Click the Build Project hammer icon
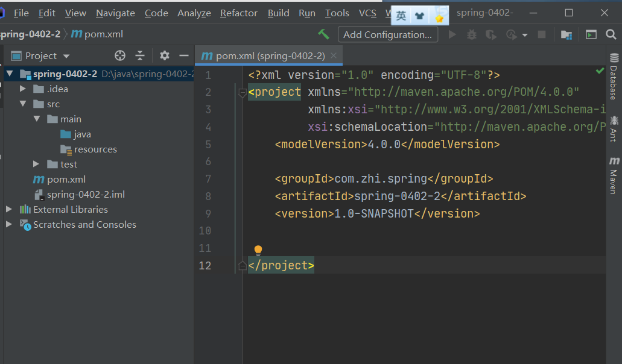The width and height of the screenshot is (622, 364). click(x=324, y=34)
